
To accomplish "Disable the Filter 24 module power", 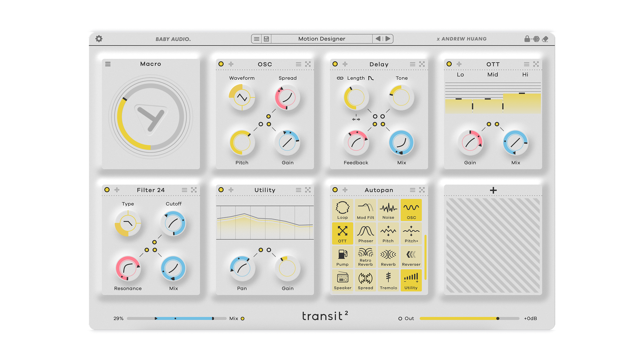I will pos(107,190).
